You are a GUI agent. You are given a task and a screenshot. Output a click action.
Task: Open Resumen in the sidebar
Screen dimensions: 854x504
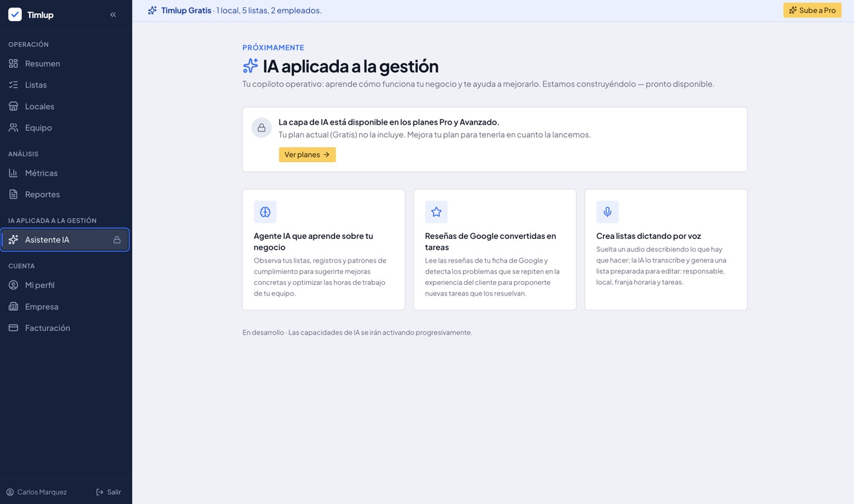coord(65,63)
